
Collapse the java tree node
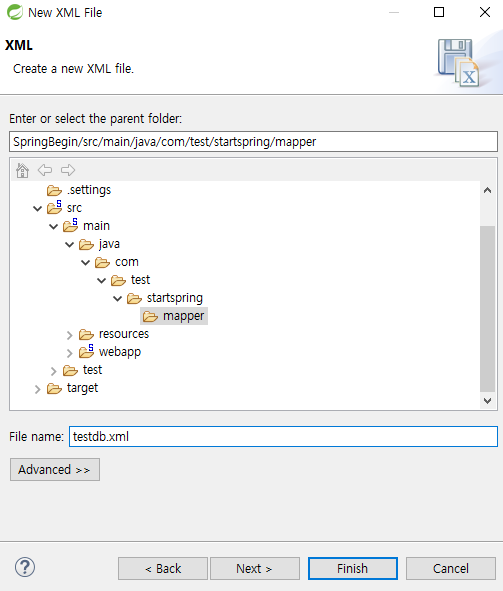point(69,245)
